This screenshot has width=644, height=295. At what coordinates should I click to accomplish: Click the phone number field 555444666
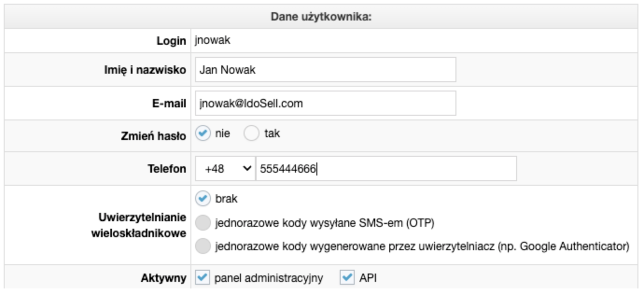(x=386, y=169)
